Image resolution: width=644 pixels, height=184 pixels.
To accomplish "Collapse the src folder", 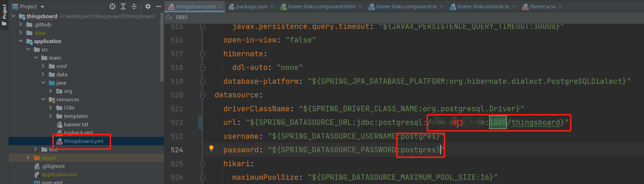I will (x=28, y=49).
